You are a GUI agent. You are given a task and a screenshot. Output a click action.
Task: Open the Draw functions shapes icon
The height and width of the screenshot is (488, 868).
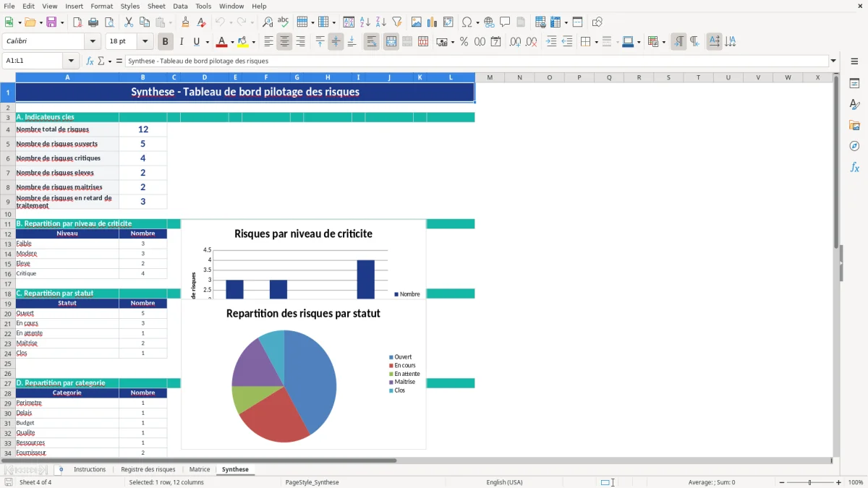click(597, 22)
